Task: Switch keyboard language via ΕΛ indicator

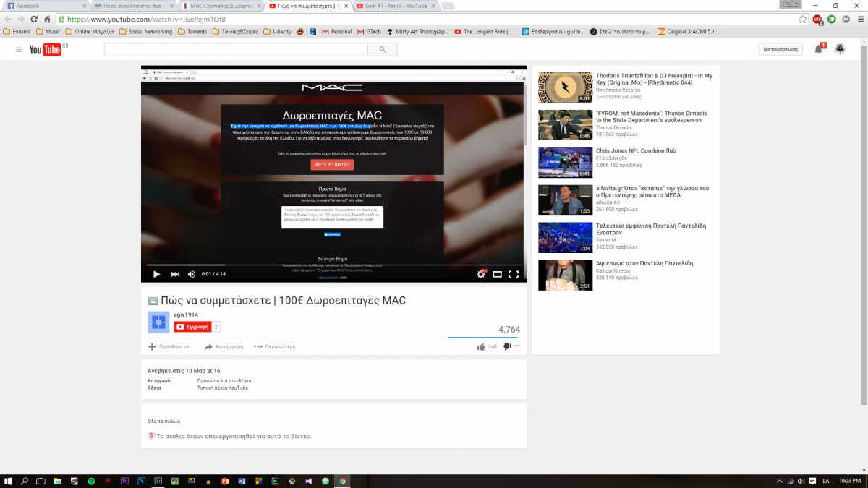Action: [826, 481]
